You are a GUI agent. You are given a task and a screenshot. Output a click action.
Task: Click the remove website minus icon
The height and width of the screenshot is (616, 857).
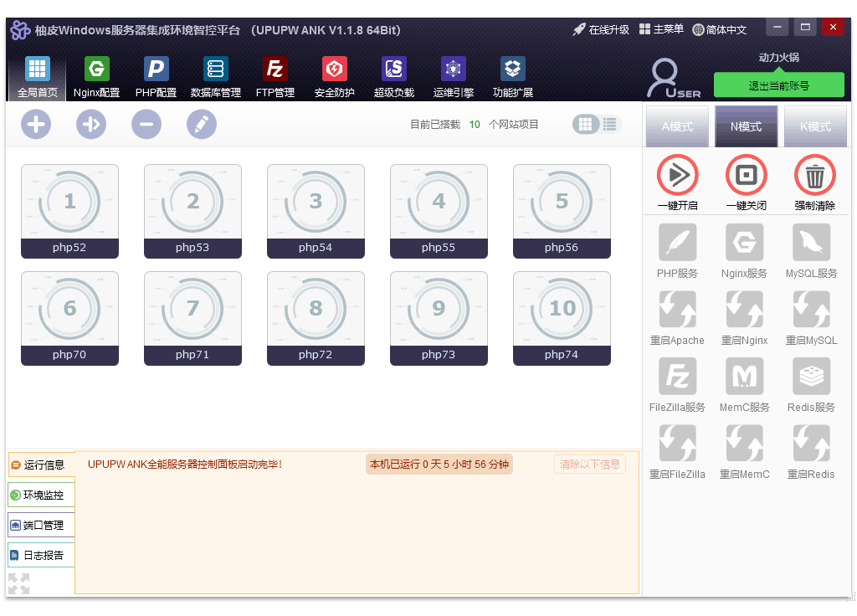[146, 125]
